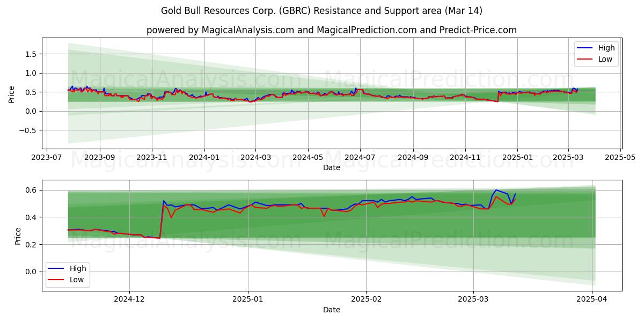
Task: Click the top chart 'Price' y-axis label
Action: [x=12, y=93]
